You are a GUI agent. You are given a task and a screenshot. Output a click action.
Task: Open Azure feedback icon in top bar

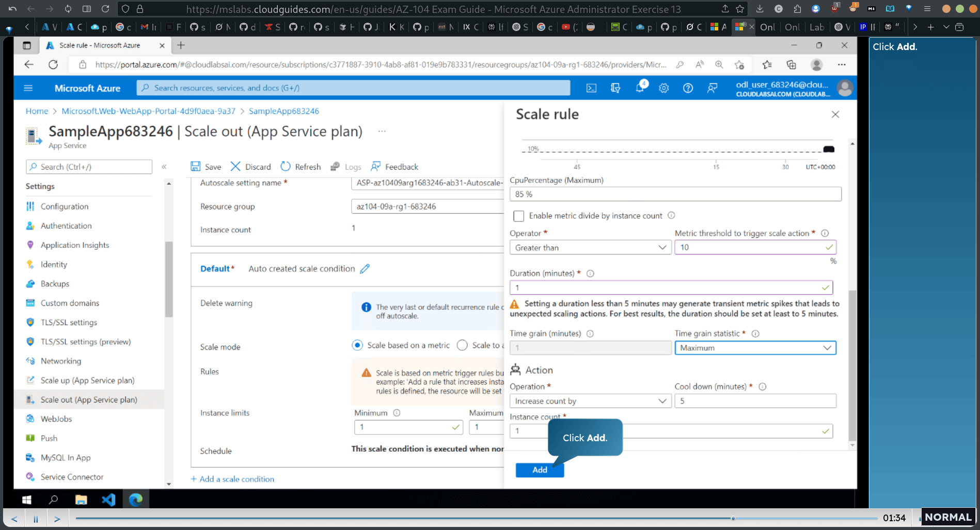pos(712,88)
